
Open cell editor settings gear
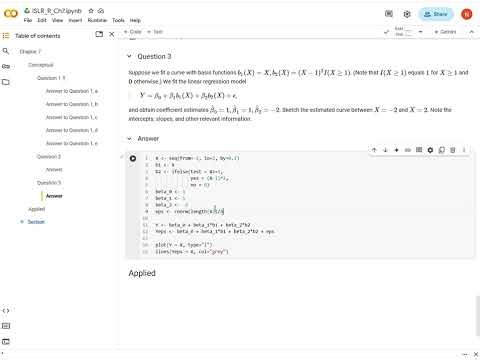[x=430, y=150]
